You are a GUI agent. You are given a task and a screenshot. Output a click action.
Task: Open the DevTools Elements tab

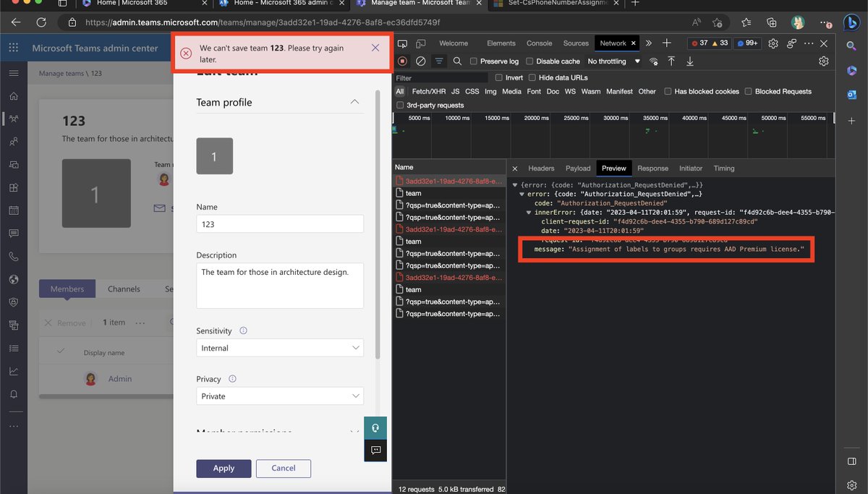[501, 43]
